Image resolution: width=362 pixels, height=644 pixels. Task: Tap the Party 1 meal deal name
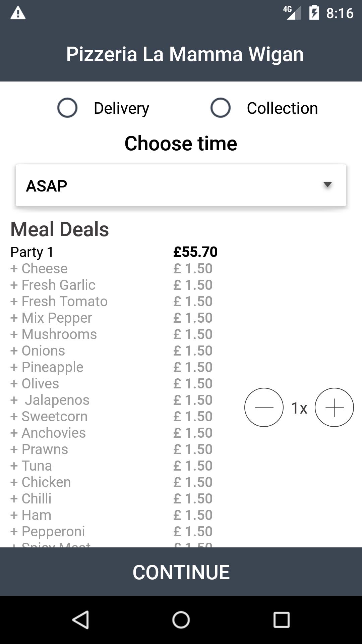tap(32, 252)
